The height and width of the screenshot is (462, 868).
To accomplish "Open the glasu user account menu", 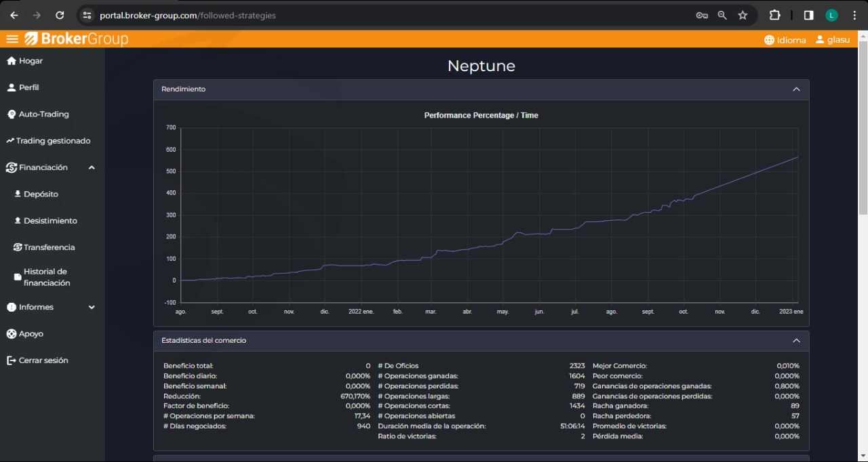I will pyautogui.click(x=832, y=40).
